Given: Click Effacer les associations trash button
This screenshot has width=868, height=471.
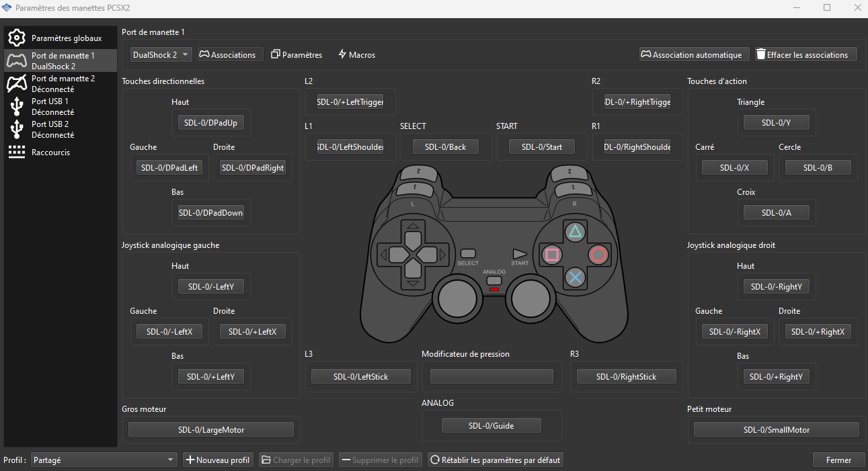Looking at the screenshot, I should 805,55.
